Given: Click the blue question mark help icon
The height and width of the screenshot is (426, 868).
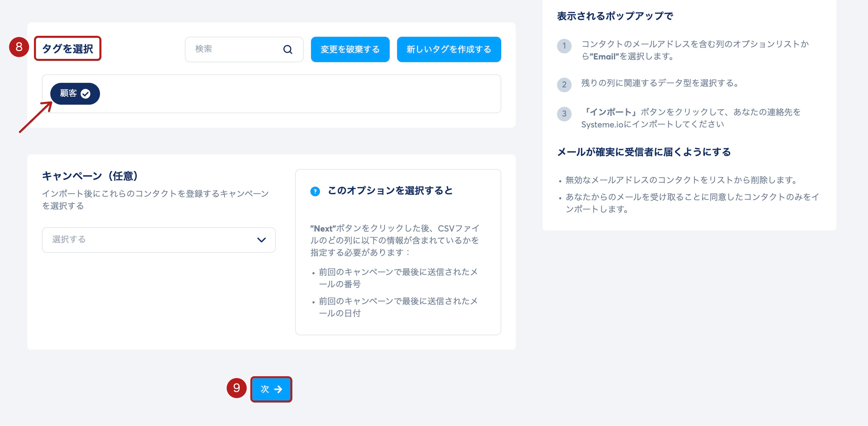Looking at the screenshot, I should (315, 191).
